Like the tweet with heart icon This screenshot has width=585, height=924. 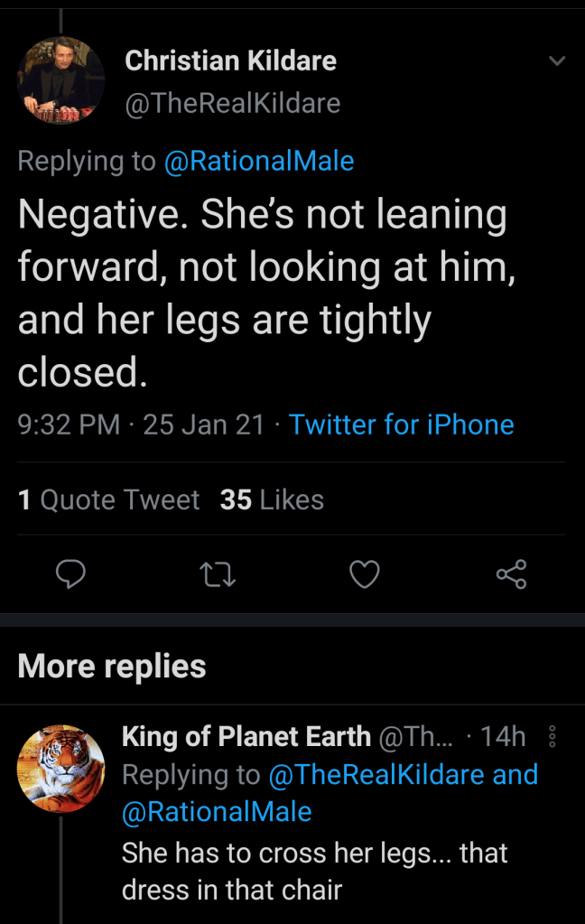(x=365, y=574)
